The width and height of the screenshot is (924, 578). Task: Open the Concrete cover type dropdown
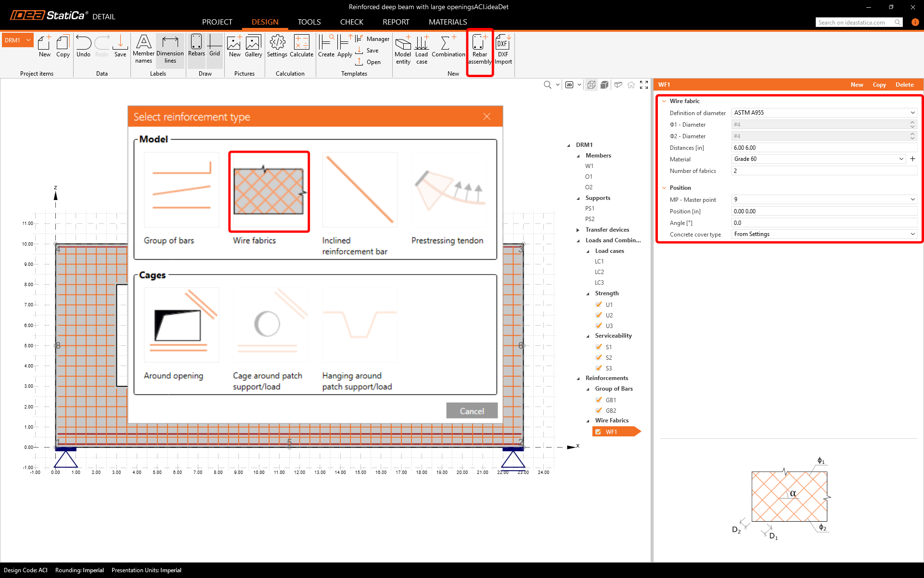pyautogui.click(x=824, y=234)
